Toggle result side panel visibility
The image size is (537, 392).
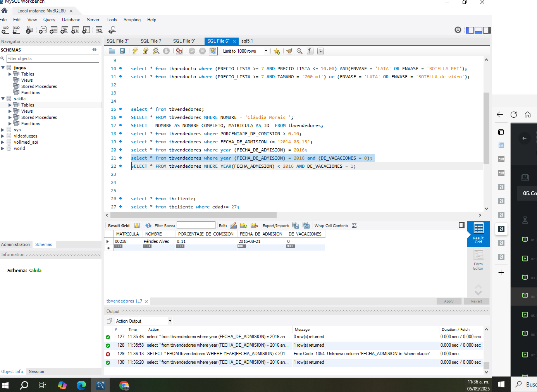pyautogui.click(x=461, y=225)
